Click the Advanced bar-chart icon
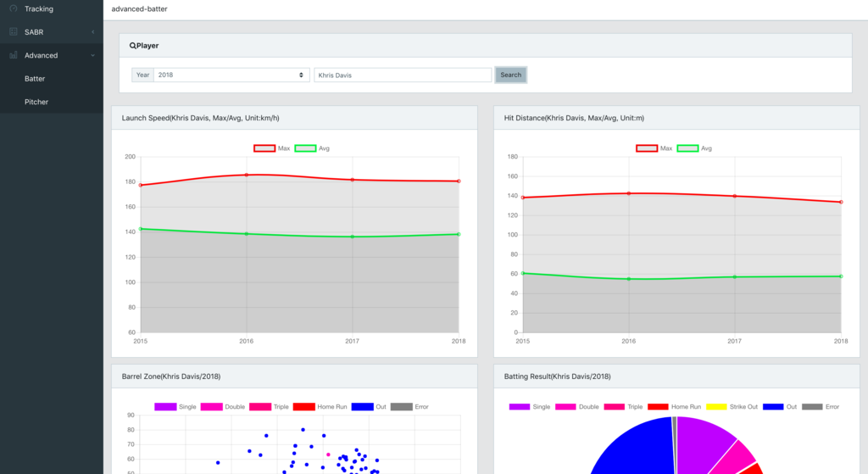868x474 pixels. coord(14,55)
